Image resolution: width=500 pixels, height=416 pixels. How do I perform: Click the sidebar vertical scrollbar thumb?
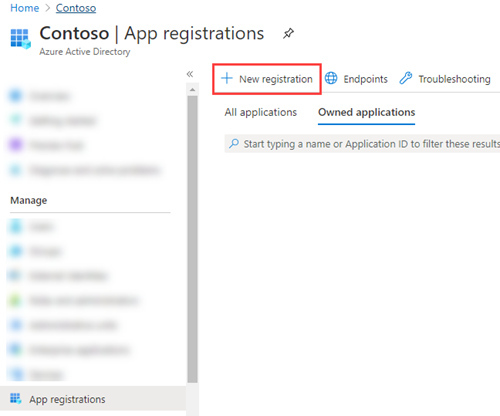tap(192, 239)
